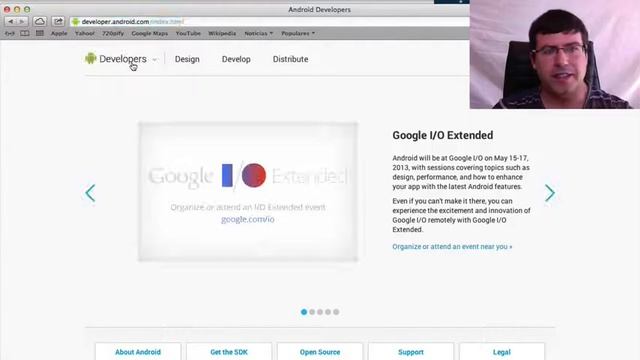Close the Safari window red button
The height and width of the screenshot is (360, 640).
[x=7, y=9]
